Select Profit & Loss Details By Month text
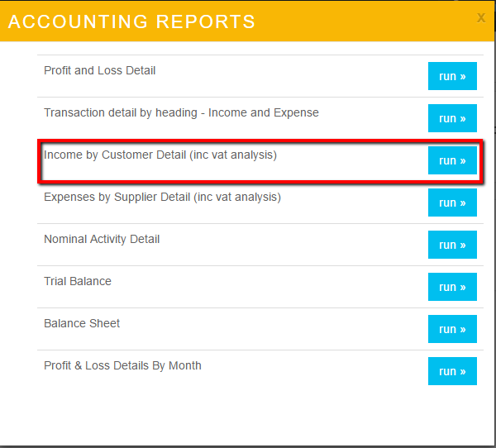Screen dimensions: 496x448 122,366
